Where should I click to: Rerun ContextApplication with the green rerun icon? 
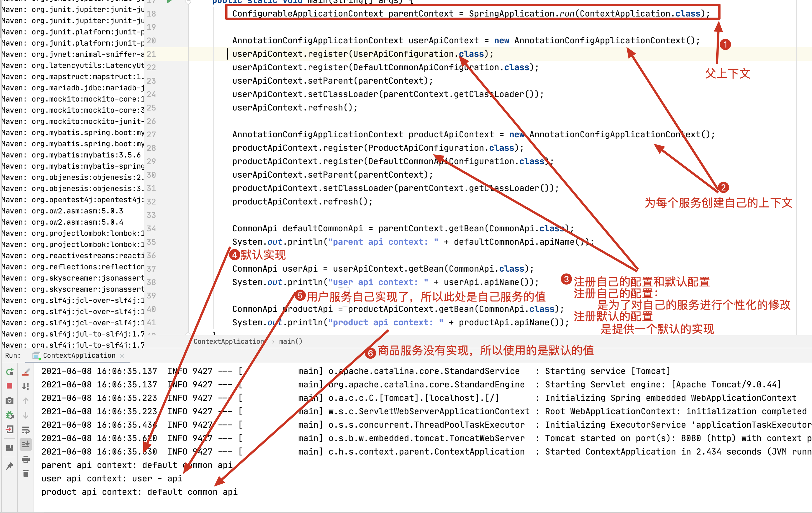[x=10, y=371]
